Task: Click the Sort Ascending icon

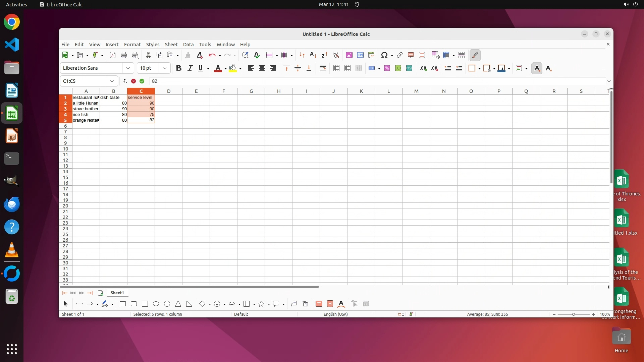Action: point(313,55)
